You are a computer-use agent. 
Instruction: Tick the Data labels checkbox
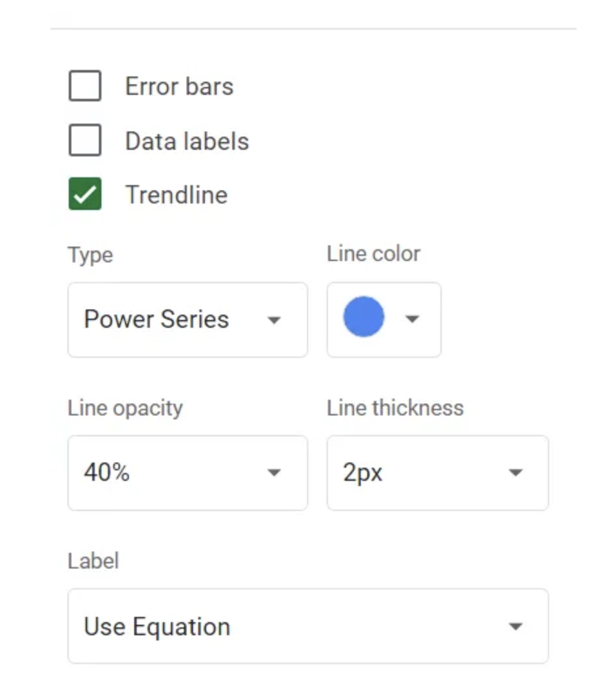[x=85, y=141]
